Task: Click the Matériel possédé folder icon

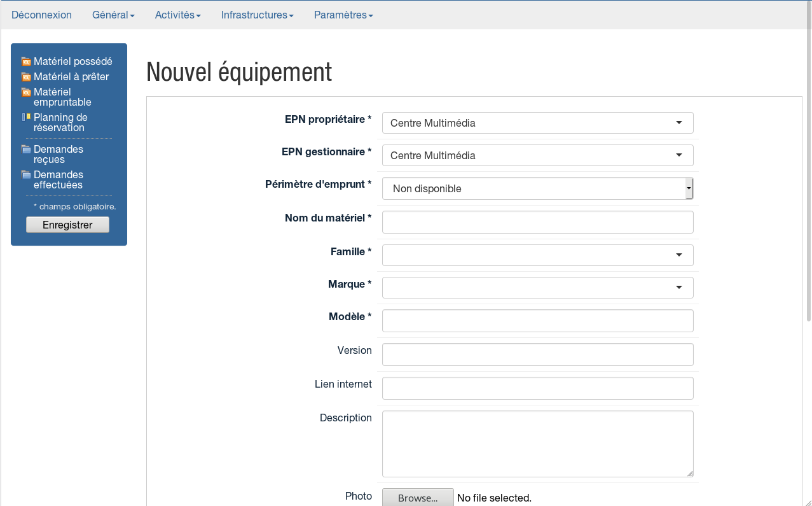Action: [x=26, y=62]
